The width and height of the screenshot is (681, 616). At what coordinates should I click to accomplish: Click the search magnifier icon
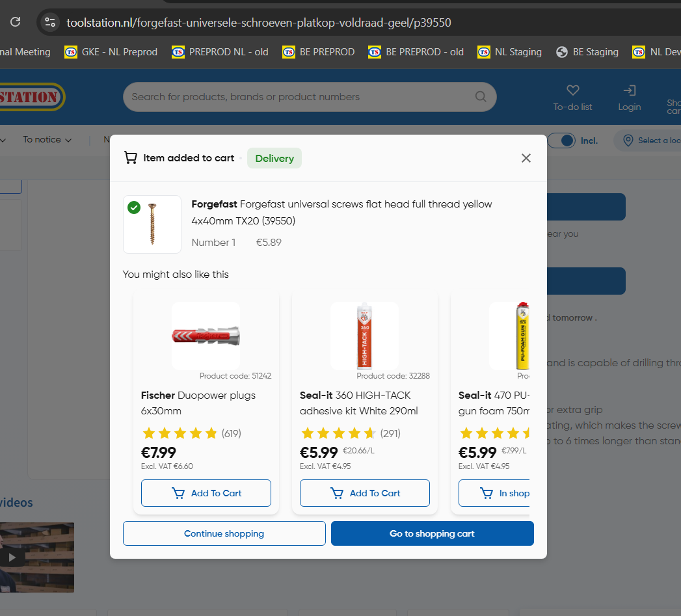(x=481, y=97)
